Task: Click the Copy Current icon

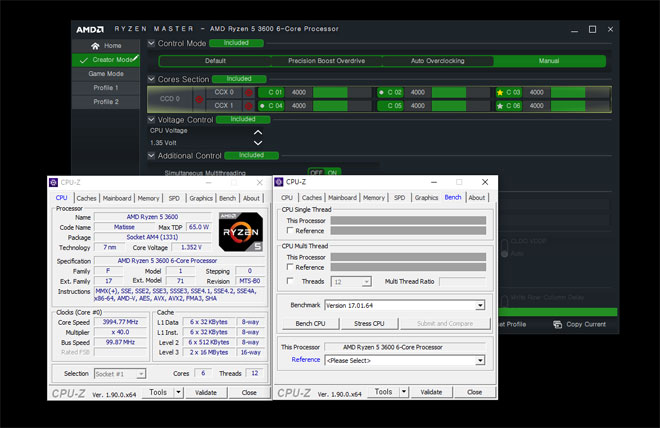Action: 557,324
